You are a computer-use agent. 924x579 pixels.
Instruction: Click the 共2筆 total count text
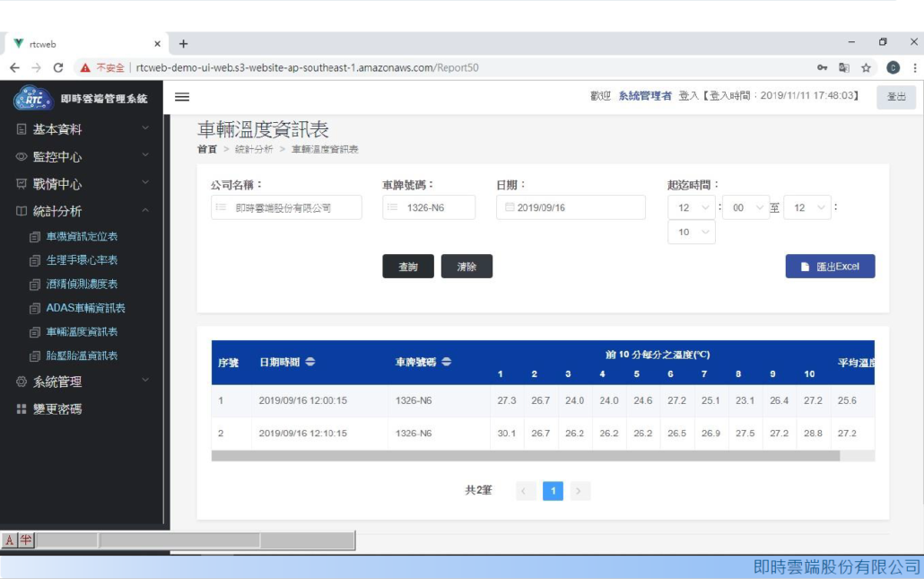click(478, 490)
